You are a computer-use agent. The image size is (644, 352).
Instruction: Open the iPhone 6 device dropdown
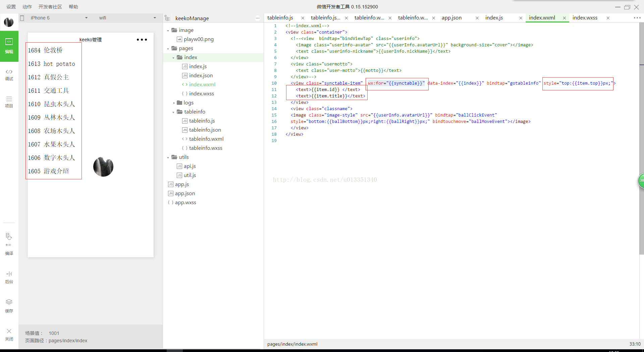click(59, 18)
